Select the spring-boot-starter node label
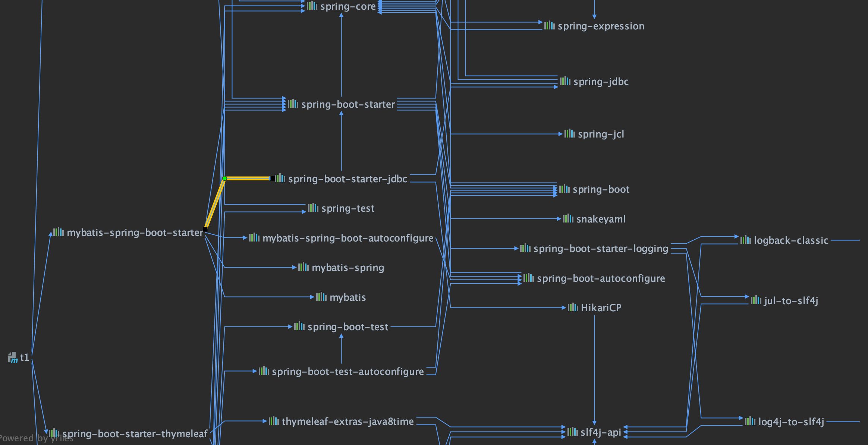This screenshot has width=868, height=445. pyautogui.click(x=348, y=104)
